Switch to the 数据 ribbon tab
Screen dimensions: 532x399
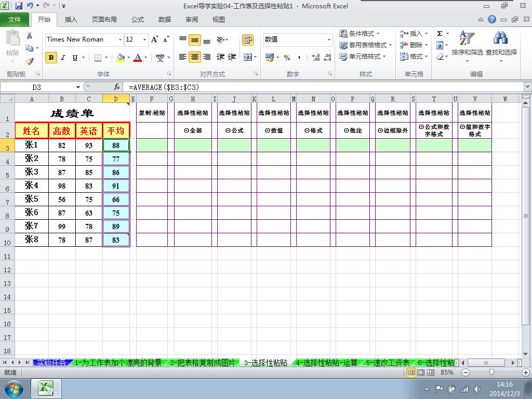coord(165,20)
